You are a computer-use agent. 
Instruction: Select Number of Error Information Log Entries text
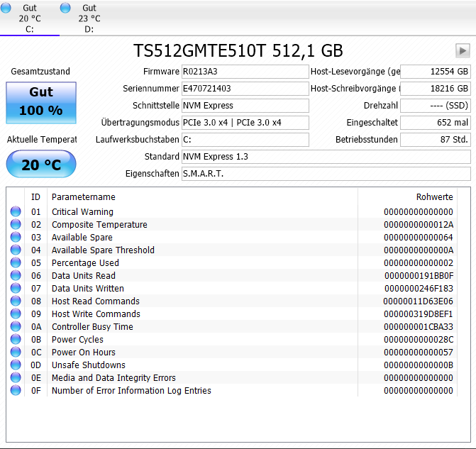point(131,390)
